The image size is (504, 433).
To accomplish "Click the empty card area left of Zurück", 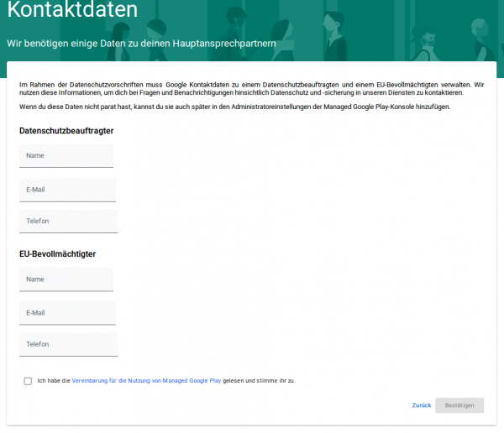I will coord(210,405).
